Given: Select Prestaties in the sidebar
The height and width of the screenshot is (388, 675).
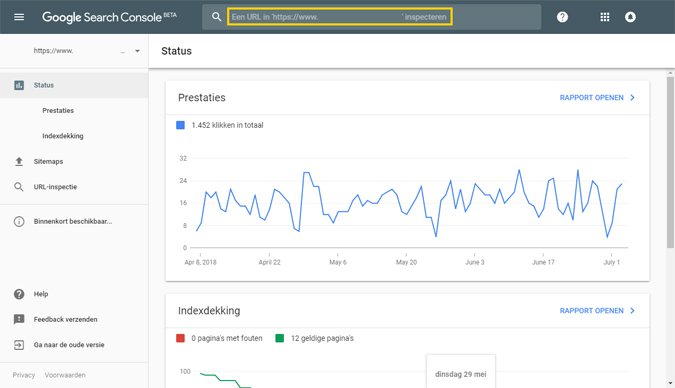Looking at the screenshot, I should click(58, 111).
